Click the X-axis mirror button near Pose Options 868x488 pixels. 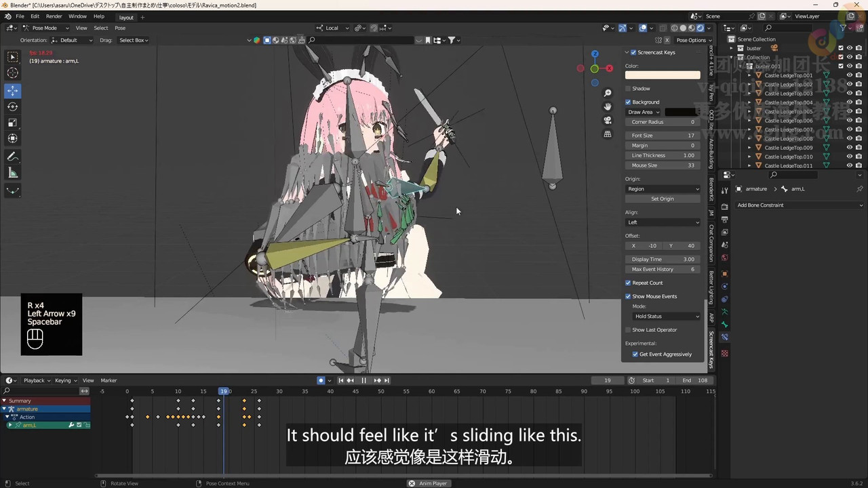pyautogui.click(x=667, y=40)
